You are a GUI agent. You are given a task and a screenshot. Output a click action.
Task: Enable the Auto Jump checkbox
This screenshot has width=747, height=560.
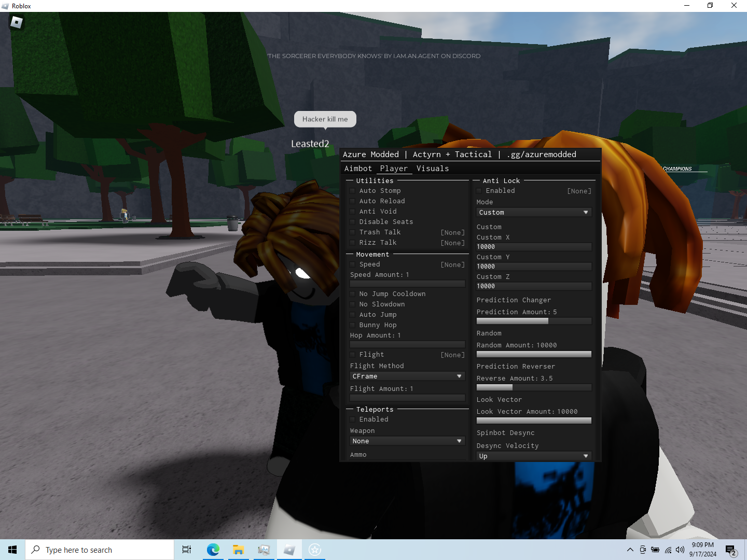point(353,315)
